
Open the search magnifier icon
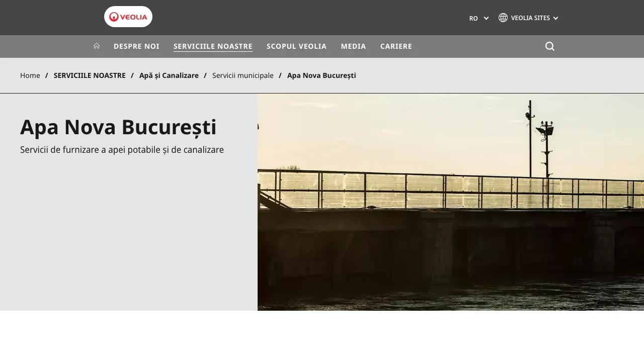(x=550, y=46)
